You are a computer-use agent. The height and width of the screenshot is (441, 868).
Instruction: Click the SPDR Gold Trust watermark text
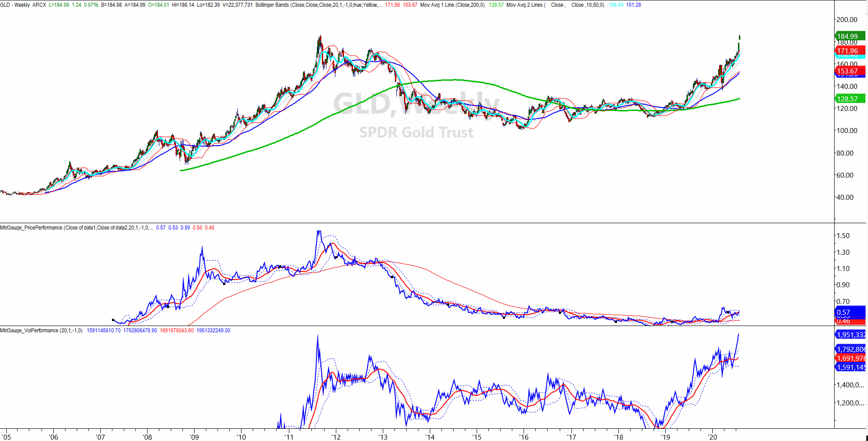pyautogui.click(x=416, y=133)
